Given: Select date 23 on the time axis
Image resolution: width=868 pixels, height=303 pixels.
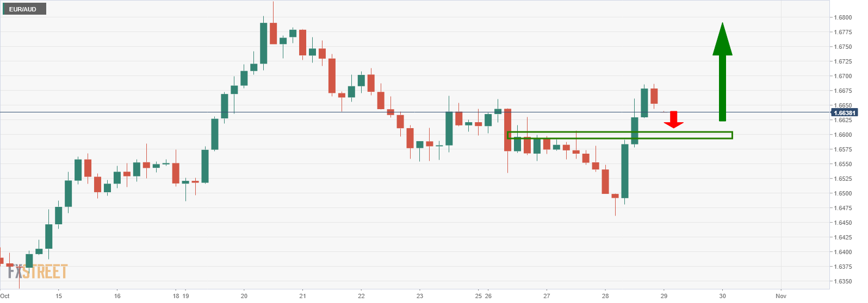Looking at the screenshot, I should pyautogui.click(x=420, y=296).
